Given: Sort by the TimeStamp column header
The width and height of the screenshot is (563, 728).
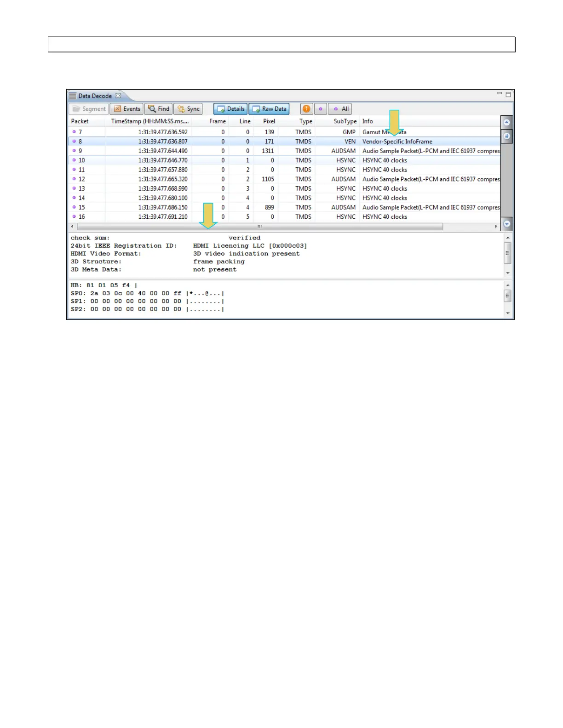Looking at the screenshot, I should point(150,121).
